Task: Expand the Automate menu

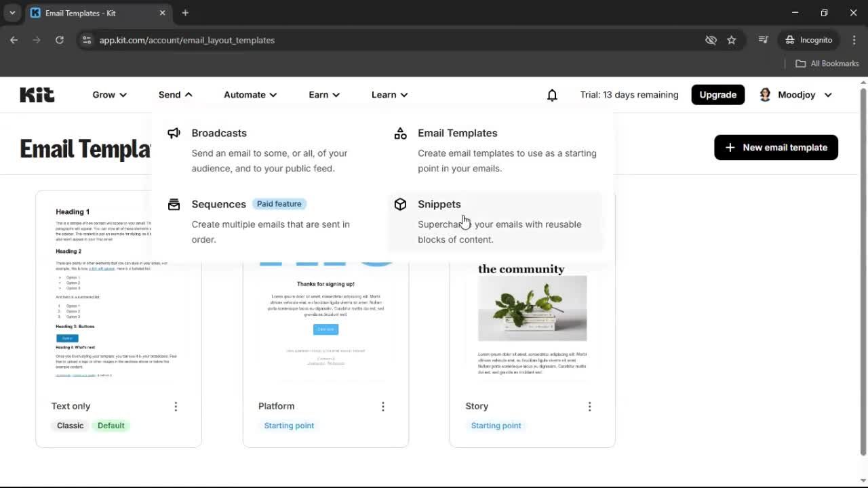Action: 250,95
